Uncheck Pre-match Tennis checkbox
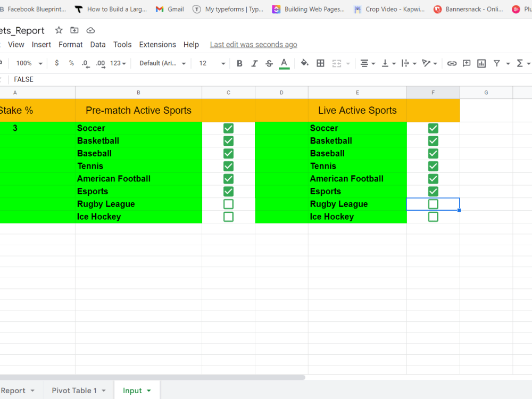 click(x=228, y=166)
